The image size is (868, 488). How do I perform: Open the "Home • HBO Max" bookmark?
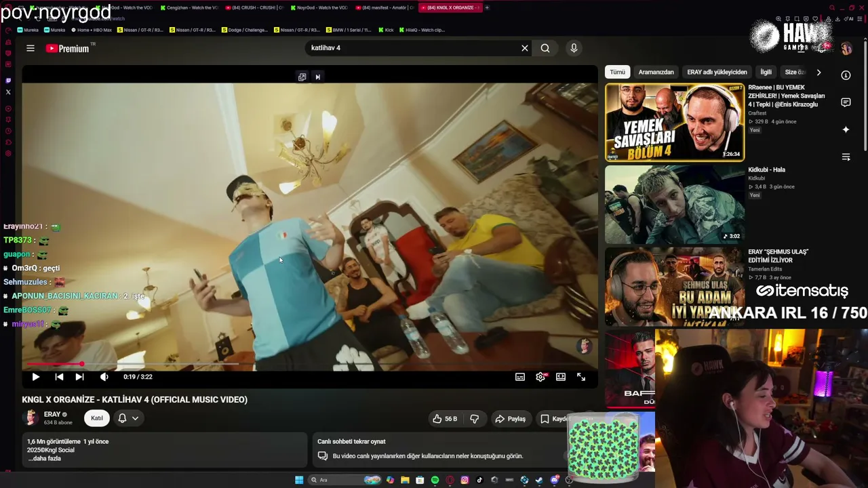point(92,30)
